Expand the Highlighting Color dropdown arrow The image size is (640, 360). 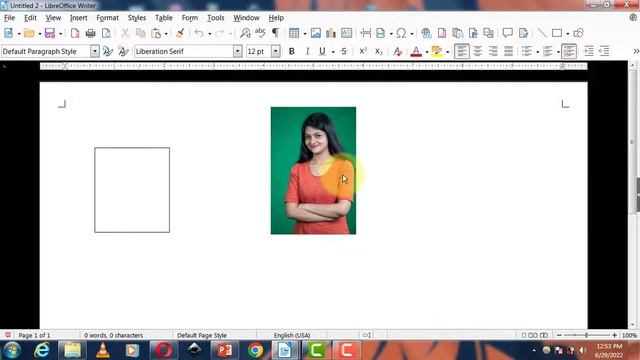tap(447, 52)
